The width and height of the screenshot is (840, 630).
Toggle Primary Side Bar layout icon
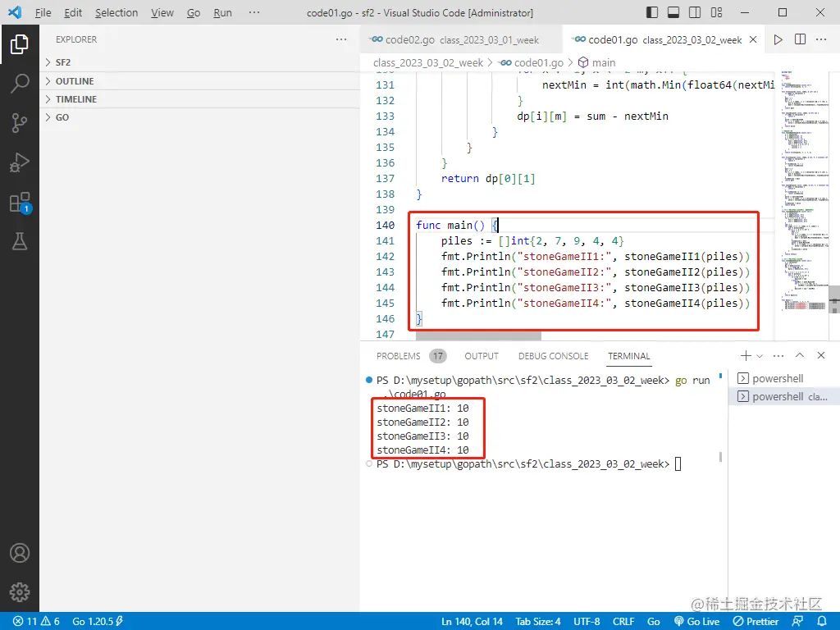[x=652, y=12]
